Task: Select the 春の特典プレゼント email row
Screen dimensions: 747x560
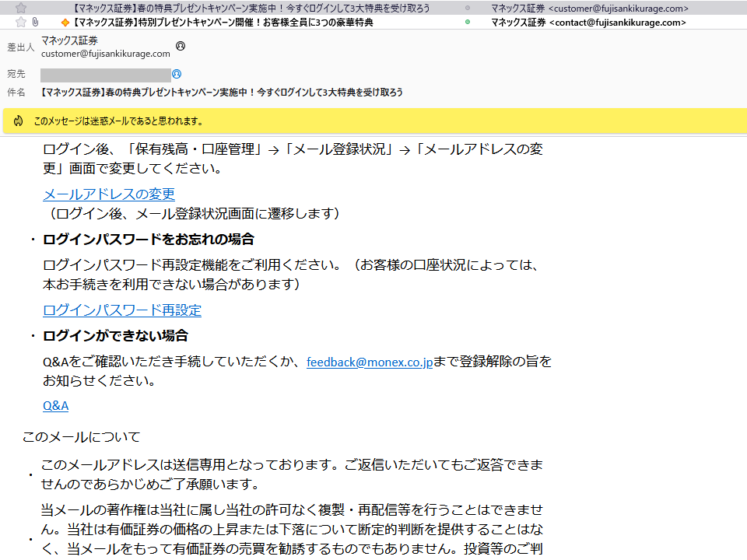Action: point(233,8)
